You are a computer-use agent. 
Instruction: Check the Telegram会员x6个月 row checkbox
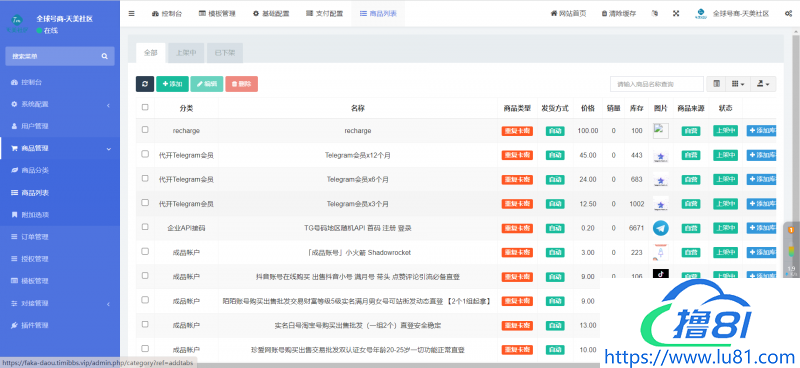pyautogui.click(x=145, y=178)
